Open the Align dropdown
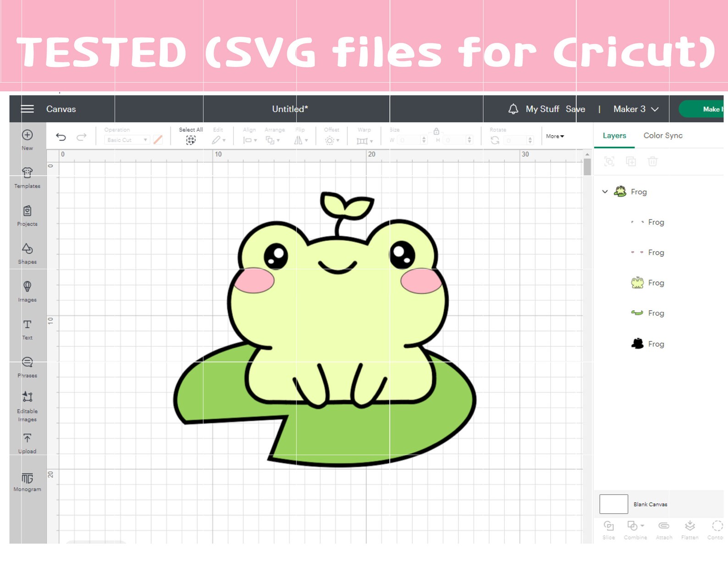 (x=249, y=140)
